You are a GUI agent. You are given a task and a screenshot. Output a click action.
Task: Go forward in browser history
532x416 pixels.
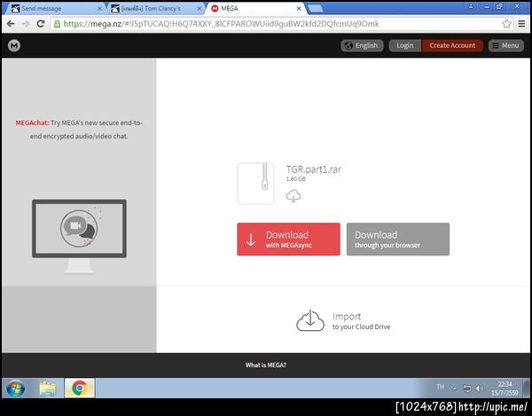26,24
